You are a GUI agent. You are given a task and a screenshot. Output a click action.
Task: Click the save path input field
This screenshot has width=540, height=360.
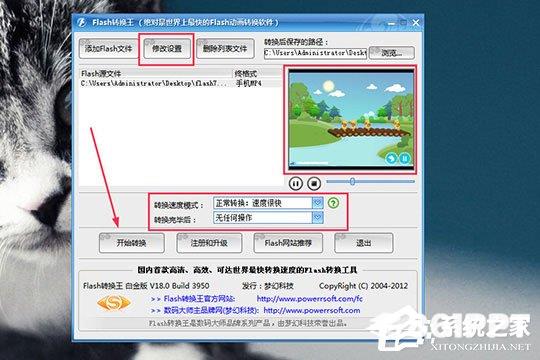tap(315, 53)
